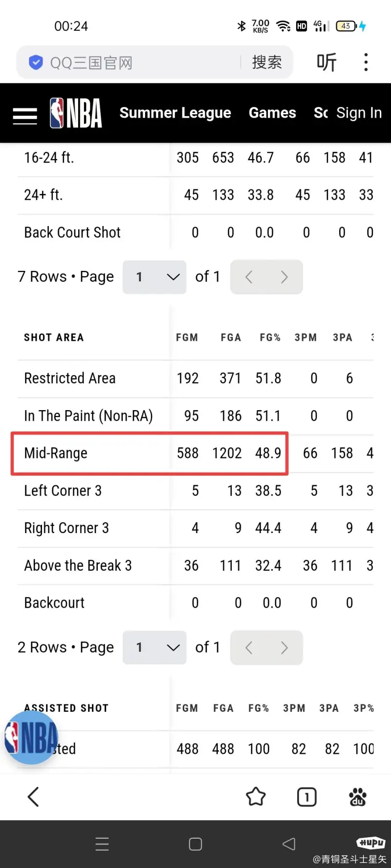Tap the Baidu paw icon
This screenshot has width=391, height=868.
(358, 797)
